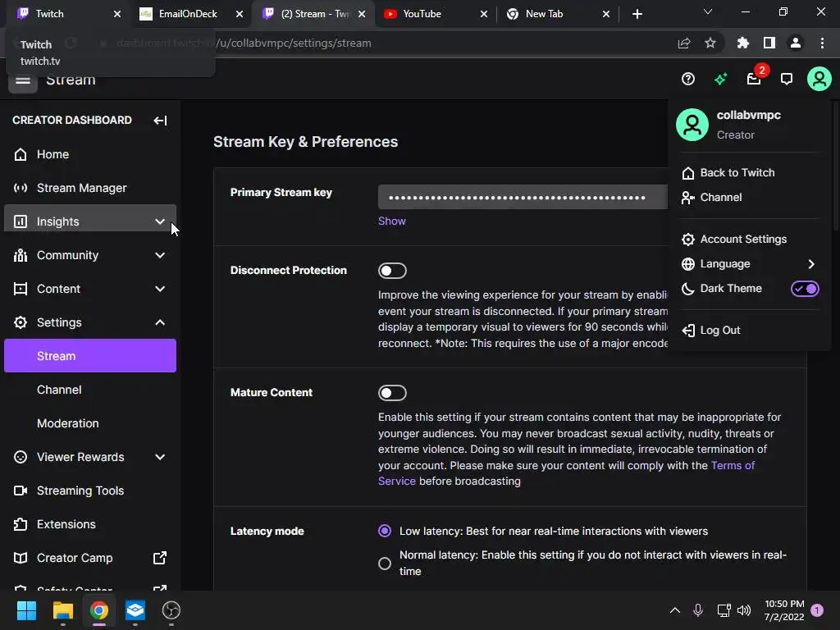
Task: Open OBS Studio from the taskbar
Action: pyautogui.click(x=171, y=610)
